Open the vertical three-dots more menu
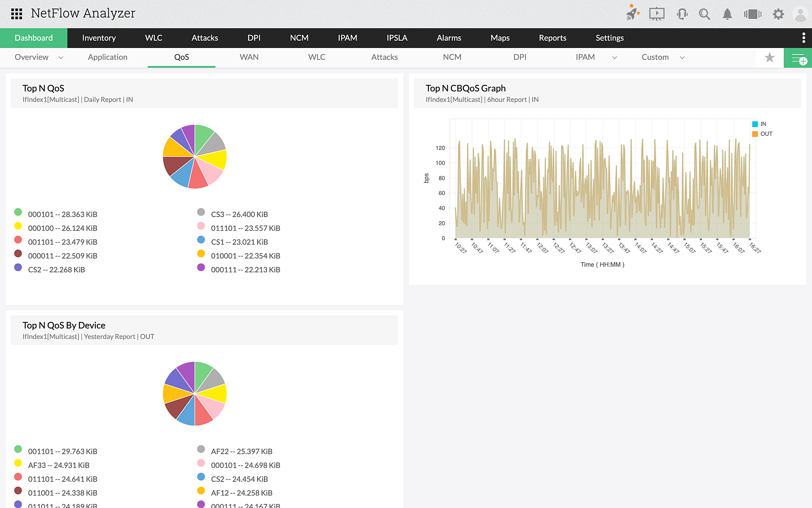Image resolution: width=812 pixels, height=508 pixels. pos(803,38)
